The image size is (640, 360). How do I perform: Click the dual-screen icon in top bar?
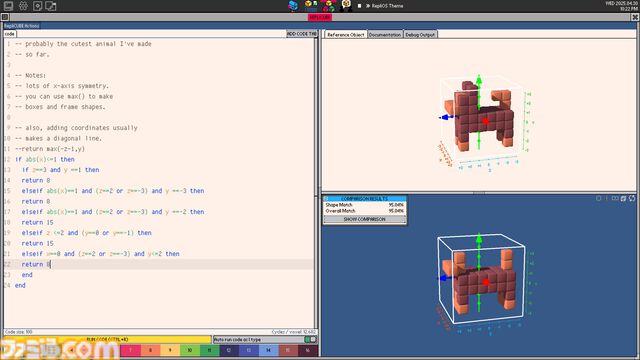pyautogui.click(x=51, y=6)
